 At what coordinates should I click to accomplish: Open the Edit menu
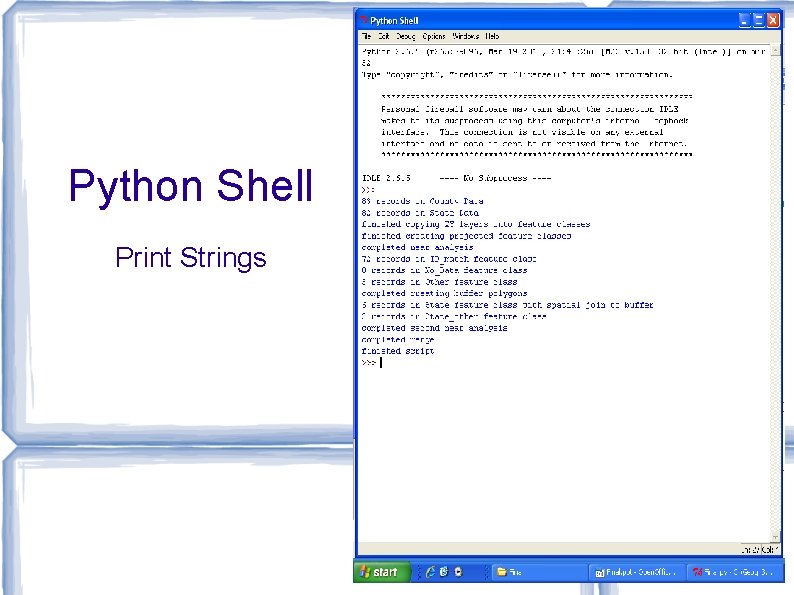tap(384, 36)
